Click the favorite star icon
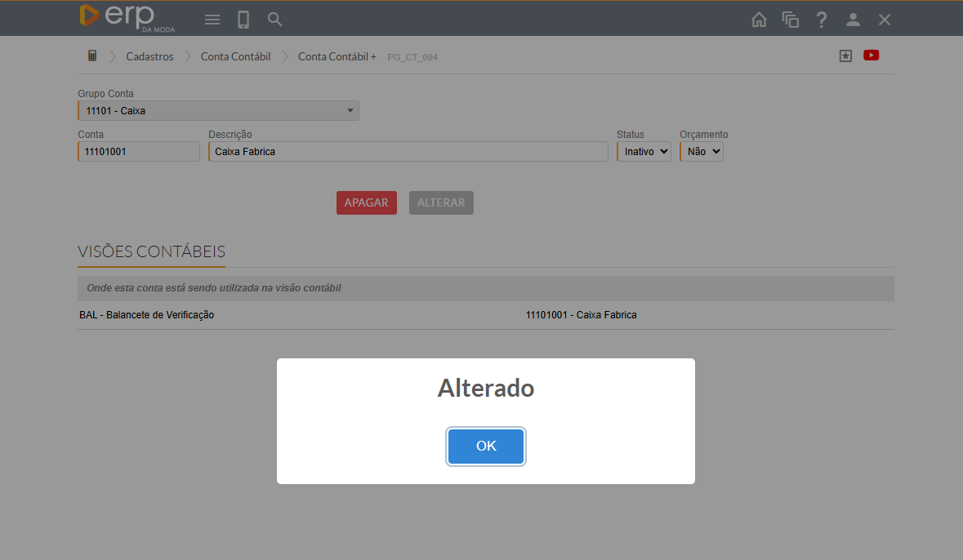 pos(845,56)
